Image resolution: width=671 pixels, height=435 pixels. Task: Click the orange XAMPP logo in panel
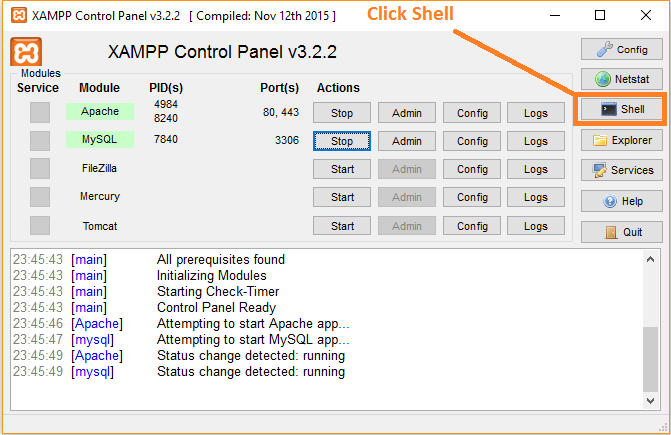pos(25,53)
